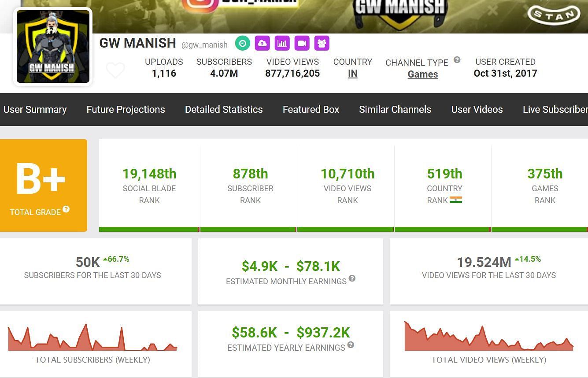Click the 10,710th video views rank
Screen dimensions: 588x378
[x=348, y=174]
